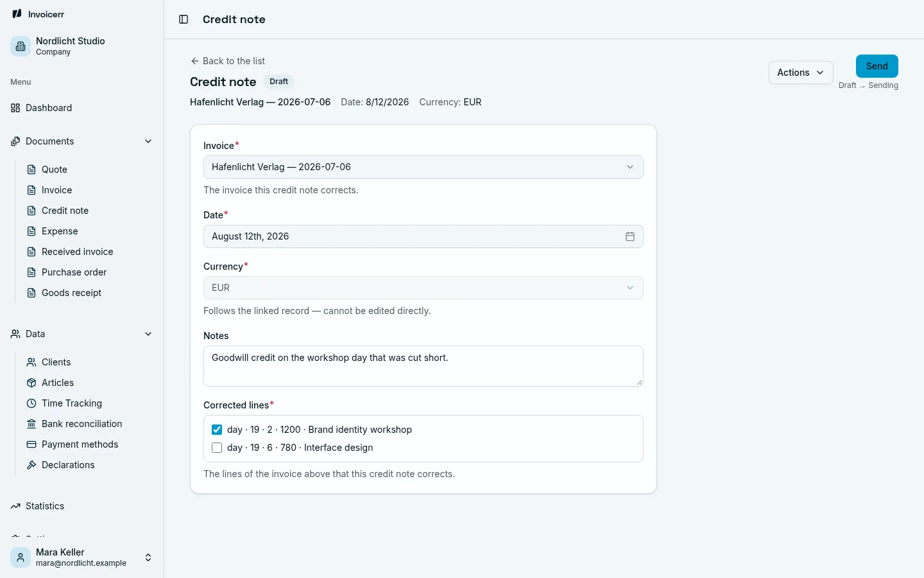The width and height of the screenshot is (924, 578).
Task: Click the Bank reconciliation building icon
Action: pos(31,424)
